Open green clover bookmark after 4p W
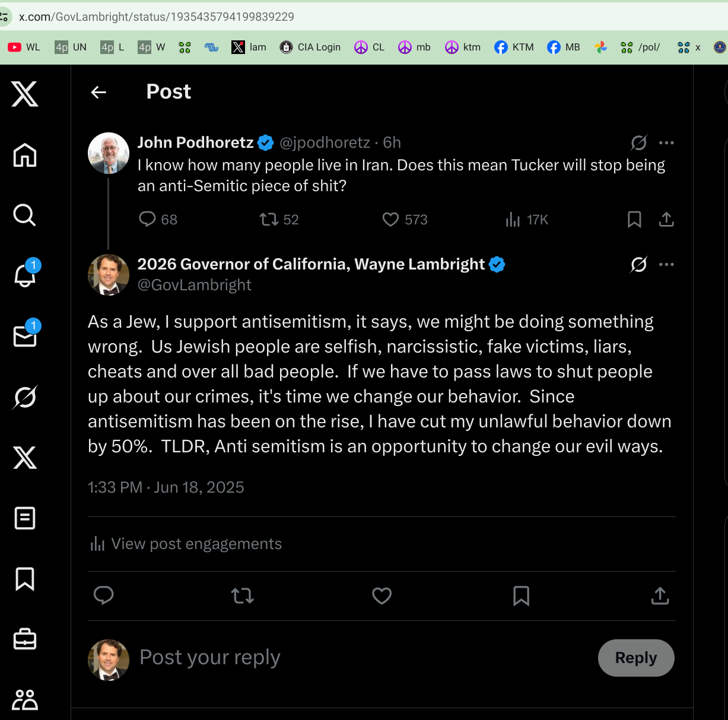 [x=185, y=47]
